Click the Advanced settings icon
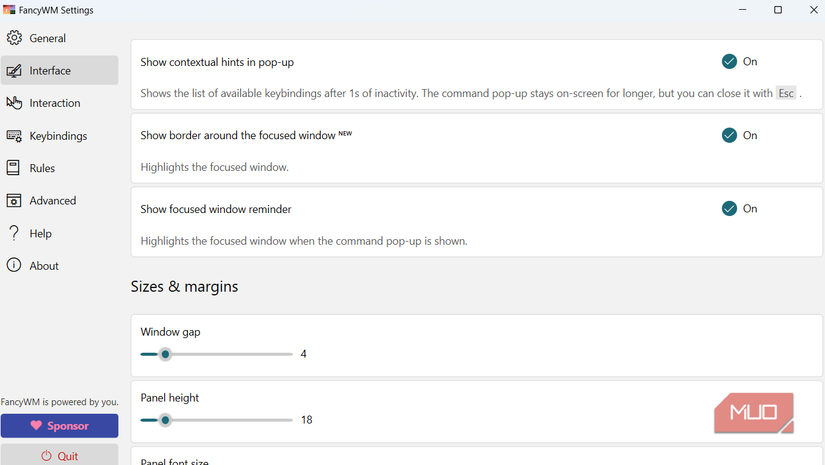The image size is (825, 465). click(x=14, y=201)
